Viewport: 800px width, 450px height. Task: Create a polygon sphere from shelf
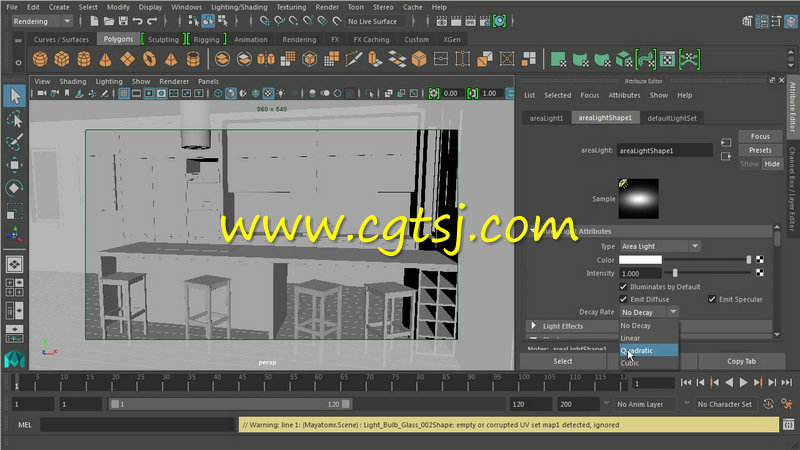click(x=40, y=59)
